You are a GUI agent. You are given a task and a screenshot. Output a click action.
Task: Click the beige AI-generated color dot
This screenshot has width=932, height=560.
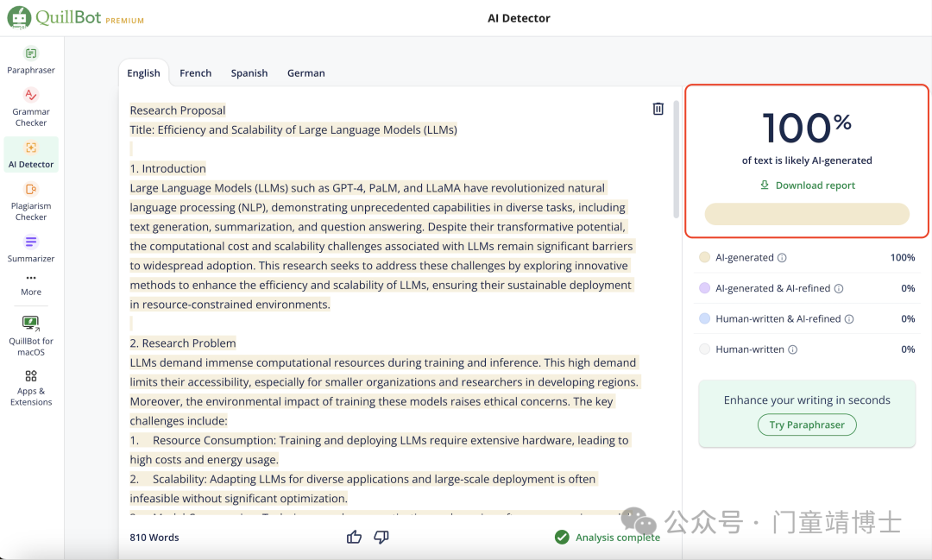tap(705, 257)
